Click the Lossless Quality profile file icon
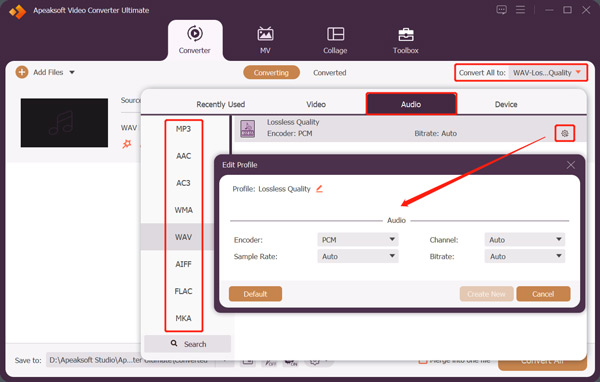Image resolution: width=600 pixels, height=382 pixels. (248, 129)
